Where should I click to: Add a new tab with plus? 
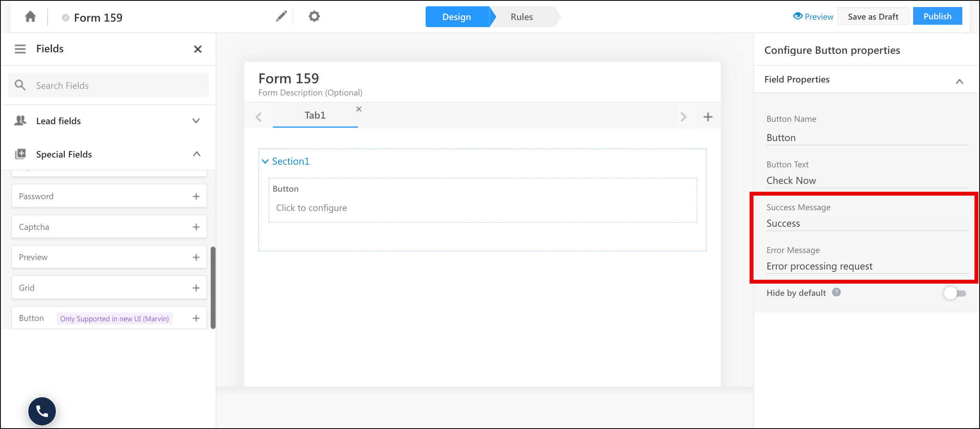click(x=708, y=117)
